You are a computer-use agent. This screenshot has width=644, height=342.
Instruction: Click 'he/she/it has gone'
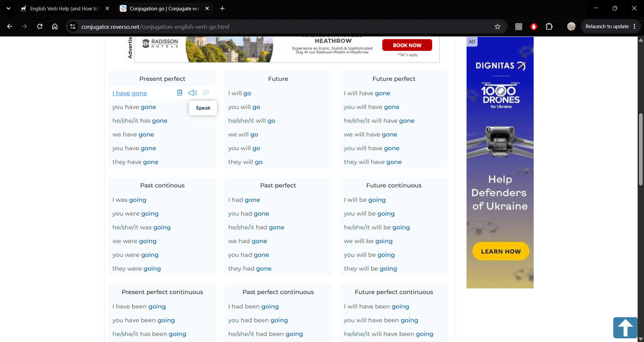[140, 121]
